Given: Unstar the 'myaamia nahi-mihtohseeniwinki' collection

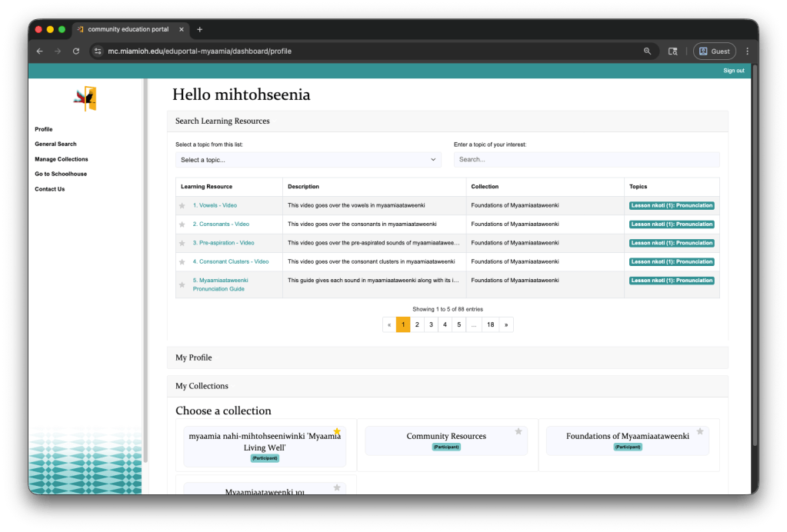Looking at the screenshot, I should point(336,431).
